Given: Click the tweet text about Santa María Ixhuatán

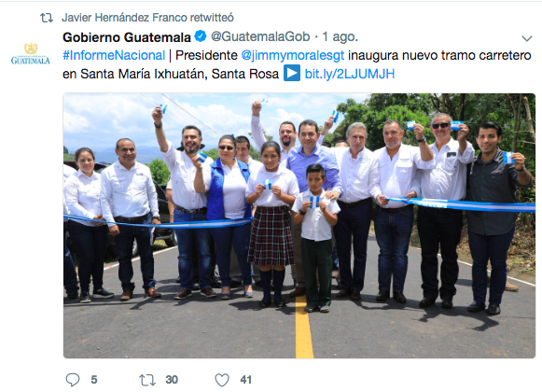Looking at the screenshot, I should point(297,64).
